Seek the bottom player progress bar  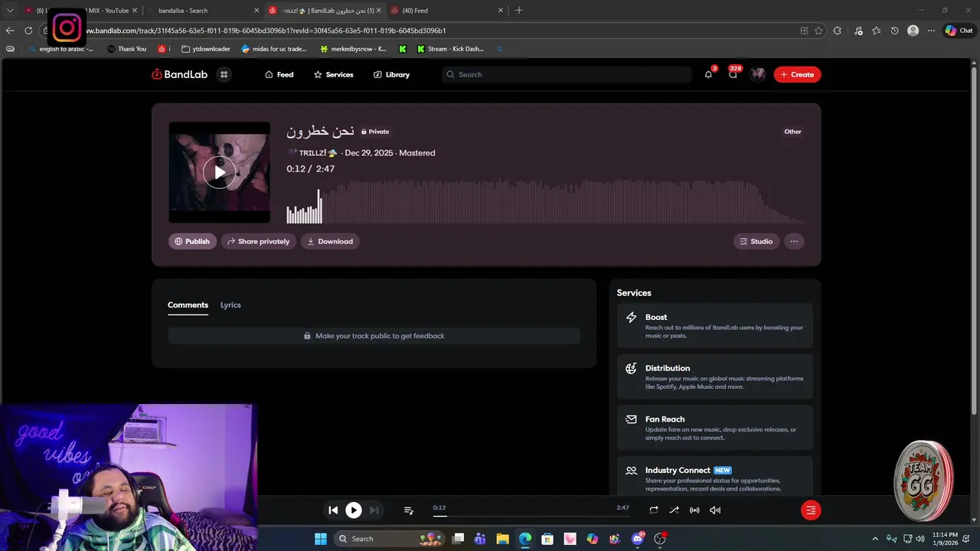(531, 516)
